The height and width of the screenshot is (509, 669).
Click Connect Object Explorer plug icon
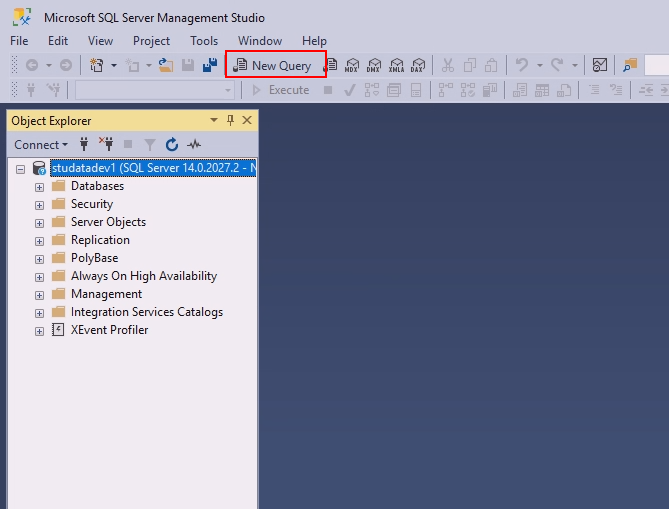point(84,145)
